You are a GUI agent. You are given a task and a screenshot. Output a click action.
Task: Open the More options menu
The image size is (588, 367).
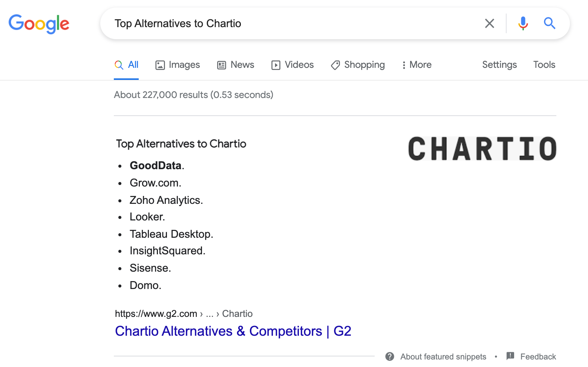[x=416, y=65]
